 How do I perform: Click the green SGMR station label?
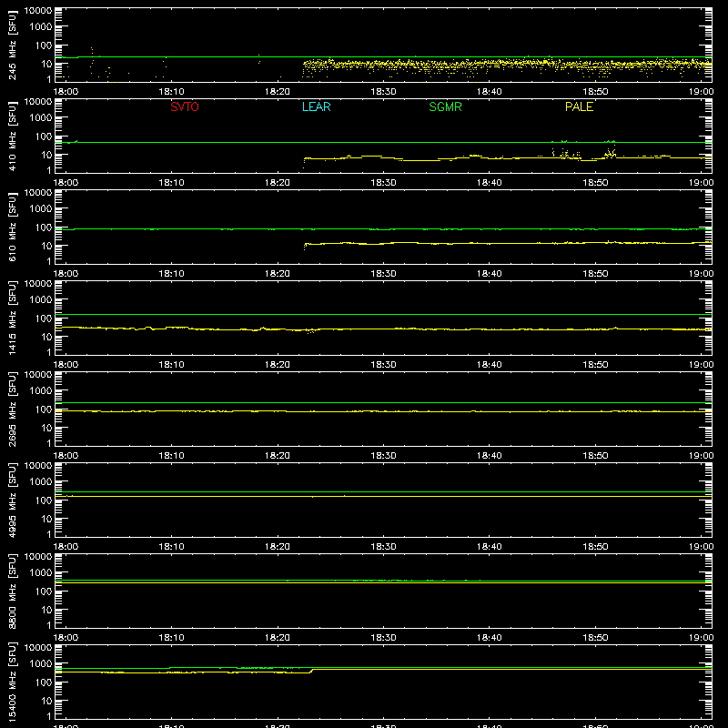coord(445,106)
